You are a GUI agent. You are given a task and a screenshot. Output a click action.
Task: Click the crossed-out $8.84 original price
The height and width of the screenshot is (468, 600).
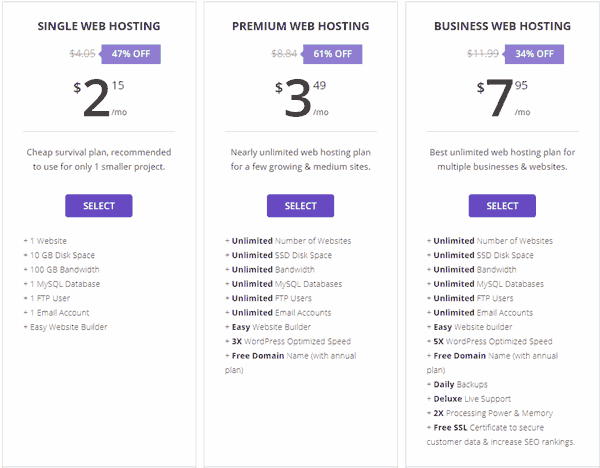coord(285,55)
